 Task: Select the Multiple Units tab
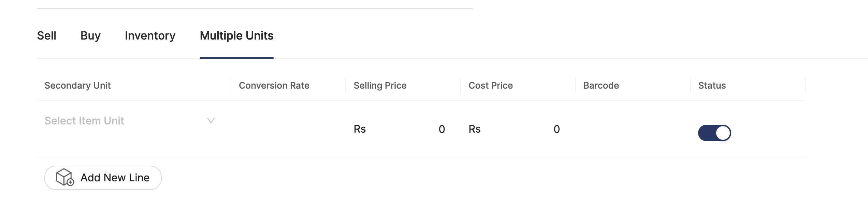coord(236,35)
